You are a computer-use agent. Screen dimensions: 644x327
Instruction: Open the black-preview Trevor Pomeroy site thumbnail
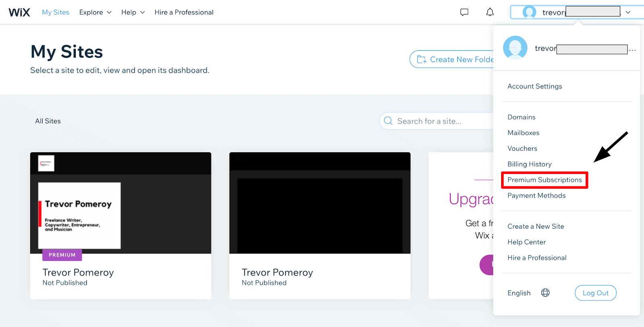[x=320, y=203]
